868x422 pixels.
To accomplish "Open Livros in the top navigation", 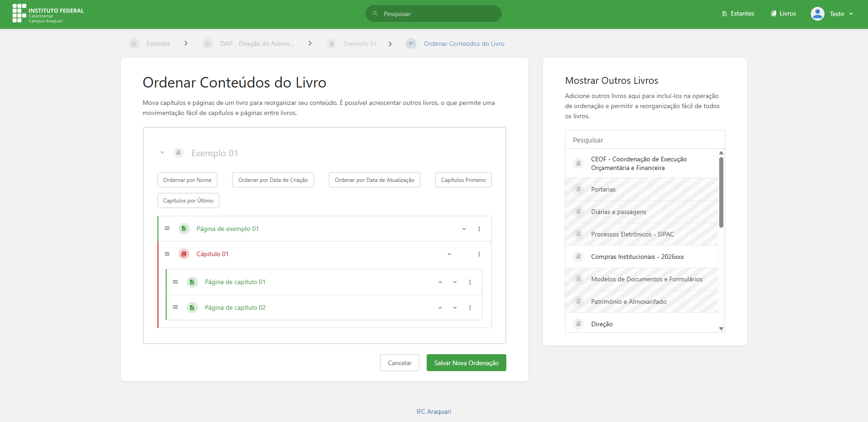I will [783, 14].
